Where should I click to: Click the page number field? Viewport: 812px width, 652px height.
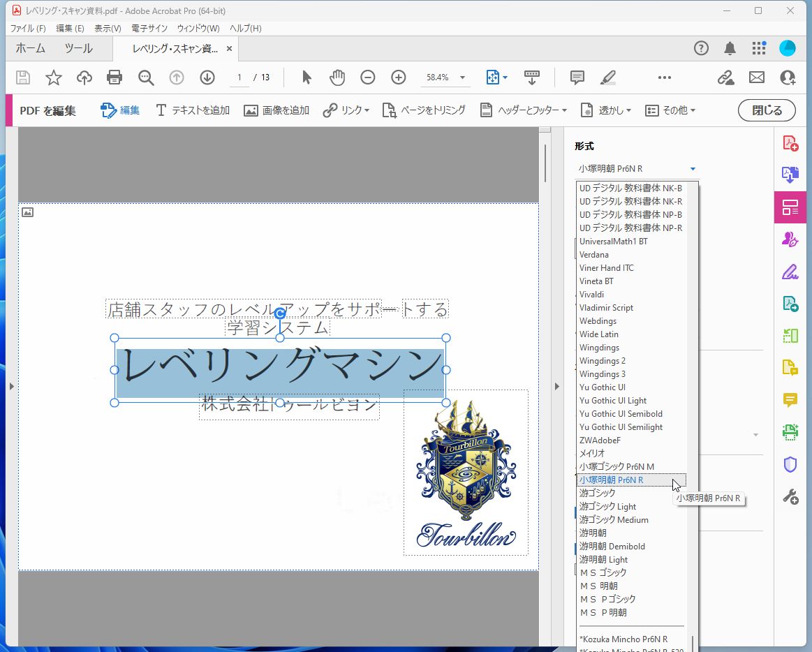pyautogui.click(x=239, y=77)
